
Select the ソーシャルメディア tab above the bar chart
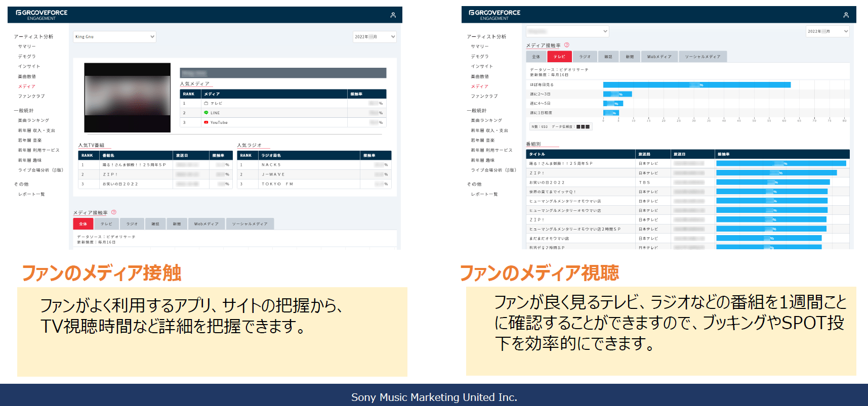click(702, 57)
